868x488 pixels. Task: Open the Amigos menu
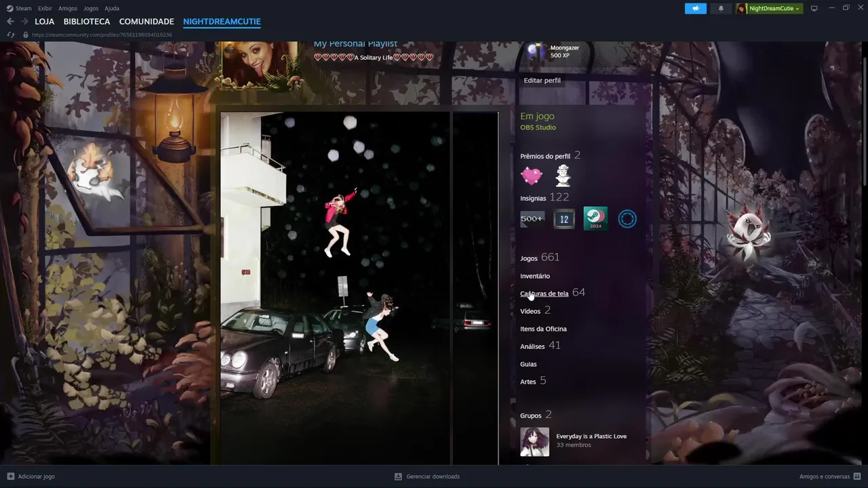pos(68,8)
